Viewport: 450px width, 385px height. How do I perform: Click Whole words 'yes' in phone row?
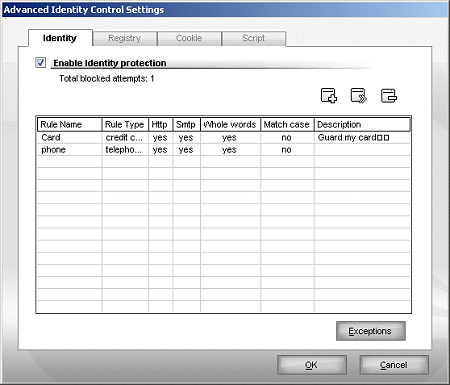pos(230,150)
